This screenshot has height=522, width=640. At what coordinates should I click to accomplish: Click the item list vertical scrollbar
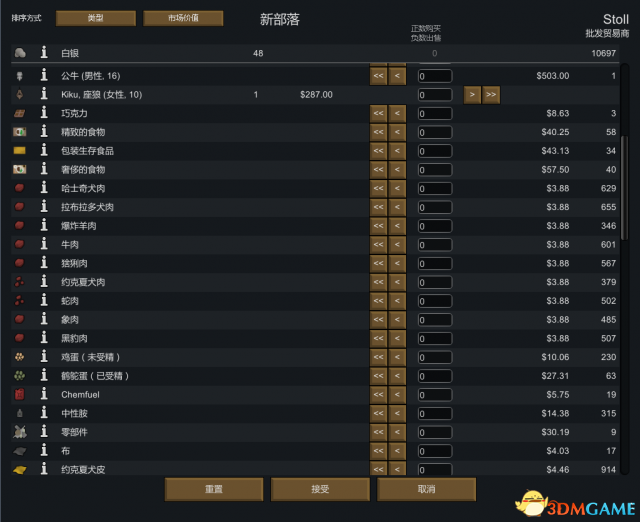[x=624, y=188]
